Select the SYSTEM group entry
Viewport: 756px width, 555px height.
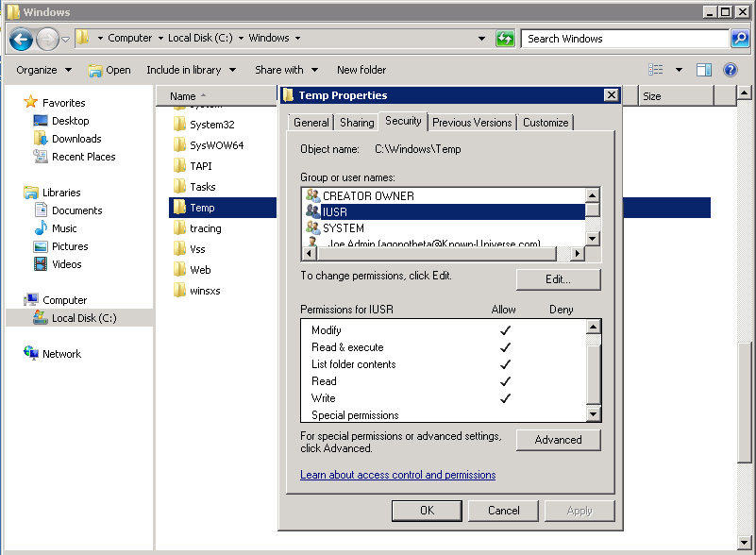tap(443, 227)
